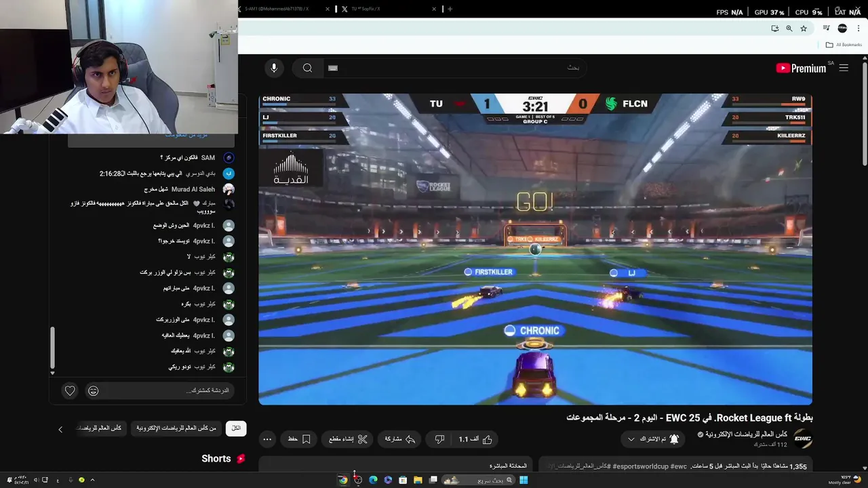Open the emoji picker in chat
Screen dimensions: 868x488
pyautogui.click(x=94, y=390)
